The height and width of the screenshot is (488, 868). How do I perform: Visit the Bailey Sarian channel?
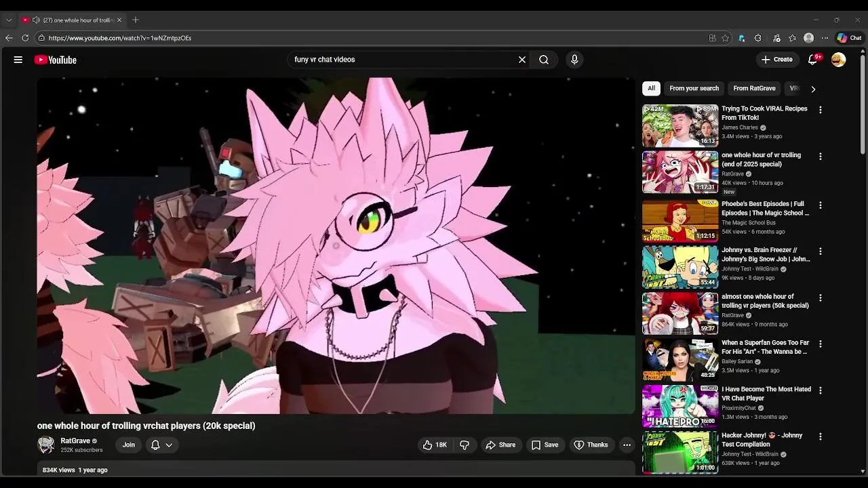click(x=738, y=362)
